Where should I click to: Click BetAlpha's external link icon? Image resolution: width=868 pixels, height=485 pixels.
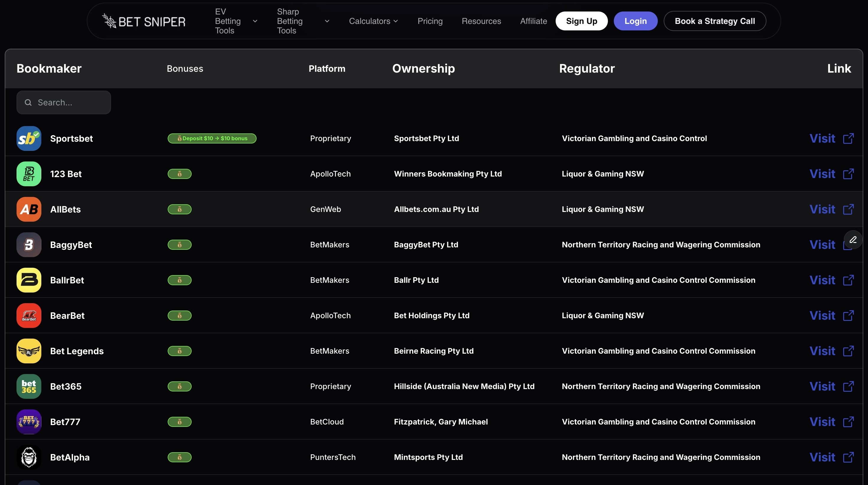849,457
